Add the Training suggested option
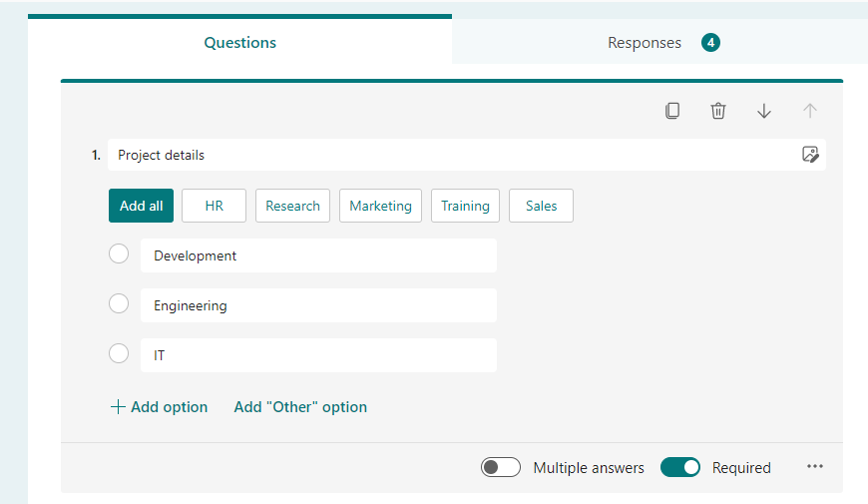Viewport: 868px width, 504px height. 465,206
